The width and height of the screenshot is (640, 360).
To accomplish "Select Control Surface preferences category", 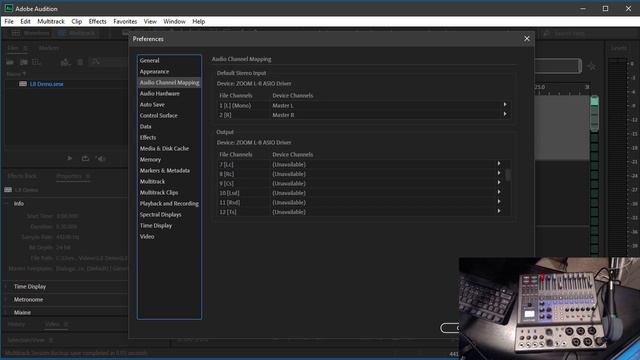I will [x=158, y=116].
